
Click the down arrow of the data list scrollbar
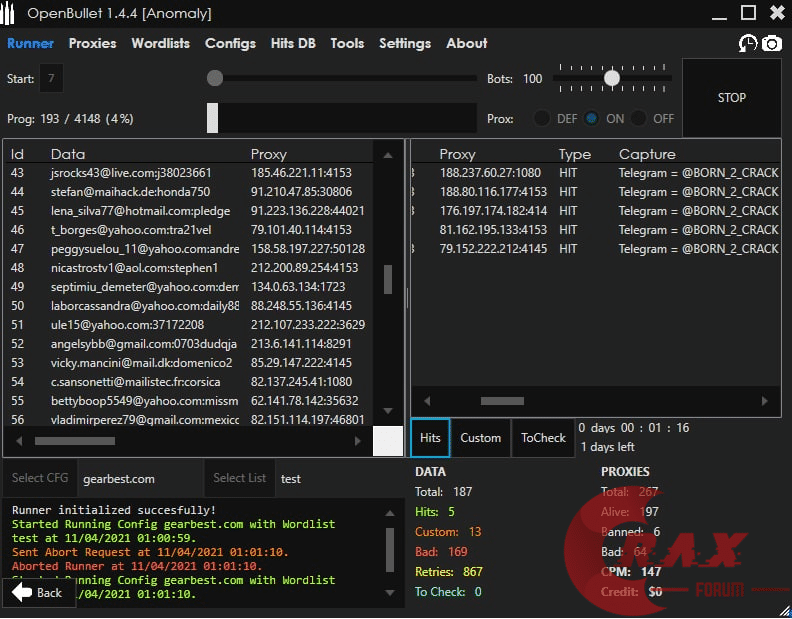click(387, 411)
